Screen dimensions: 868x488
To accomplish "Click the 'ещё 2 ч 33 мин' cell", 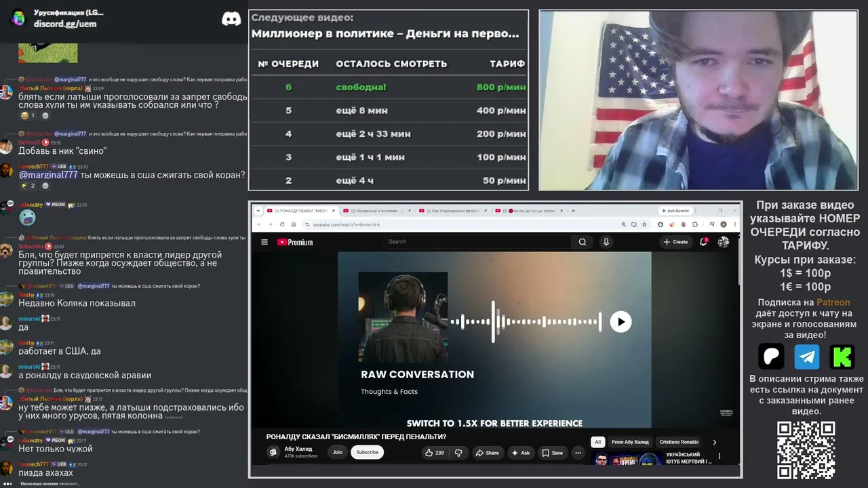I will 373,134.
